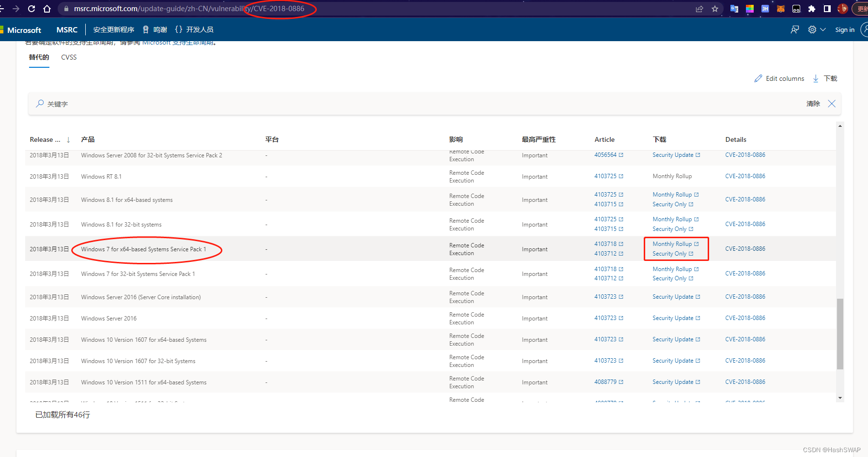Click the MSRC header link

tap(67, 30)
